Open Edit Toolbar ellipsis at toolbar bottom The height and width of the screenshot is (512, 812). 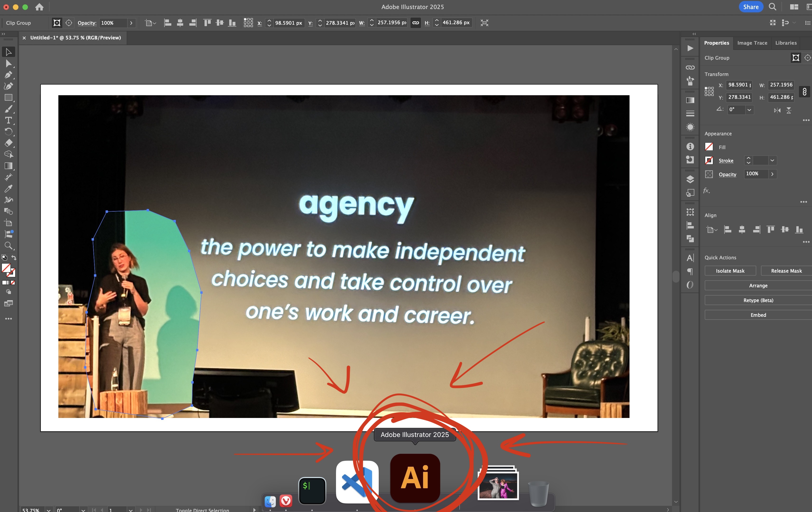click(9, 319)
